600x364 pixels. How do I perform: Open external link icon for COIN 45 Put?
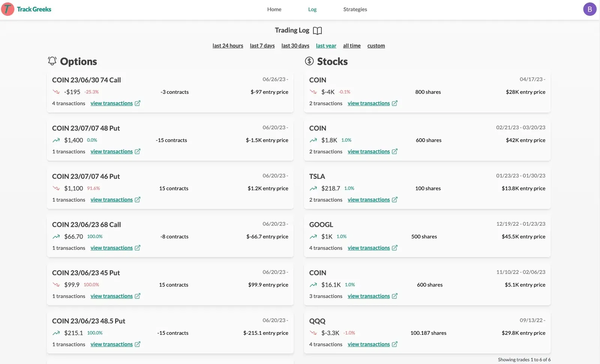[x=138, y=296]
